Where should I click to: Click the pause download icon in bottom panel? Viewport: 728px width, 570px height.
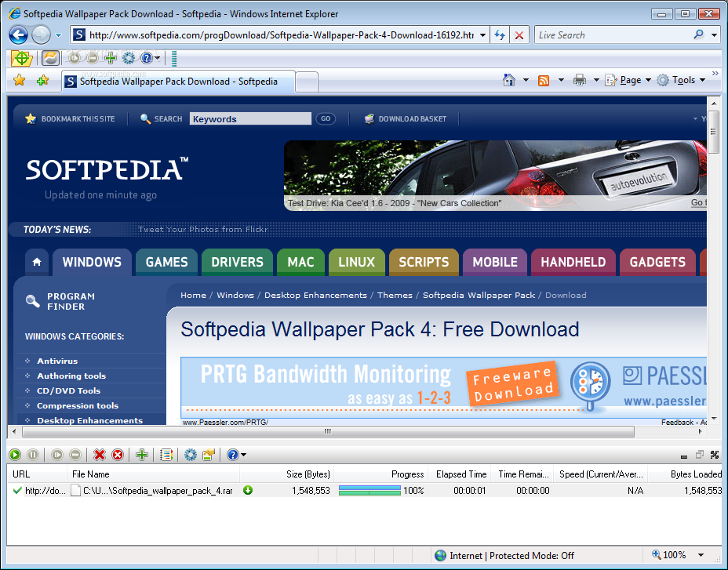32,455
